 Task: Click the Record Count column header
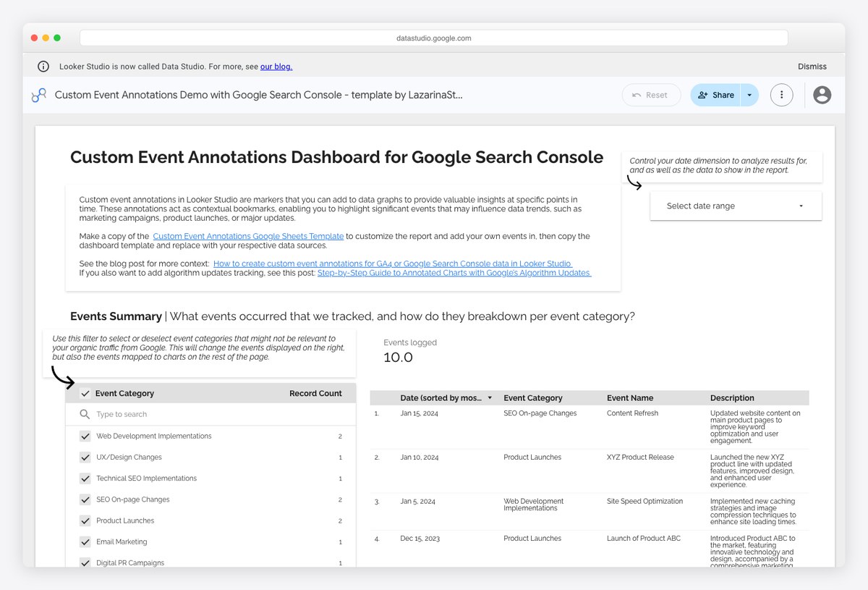point(315,393)
